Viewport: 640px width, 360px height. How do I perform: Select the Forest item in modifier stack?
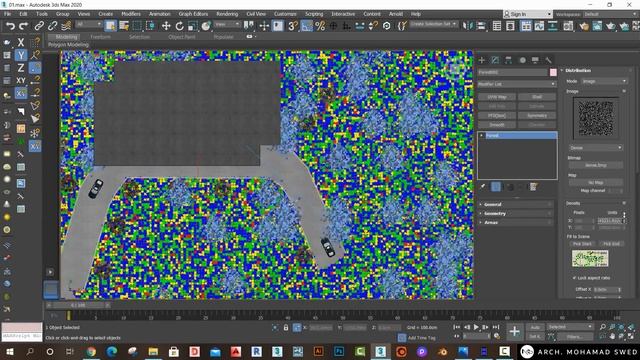517,136
